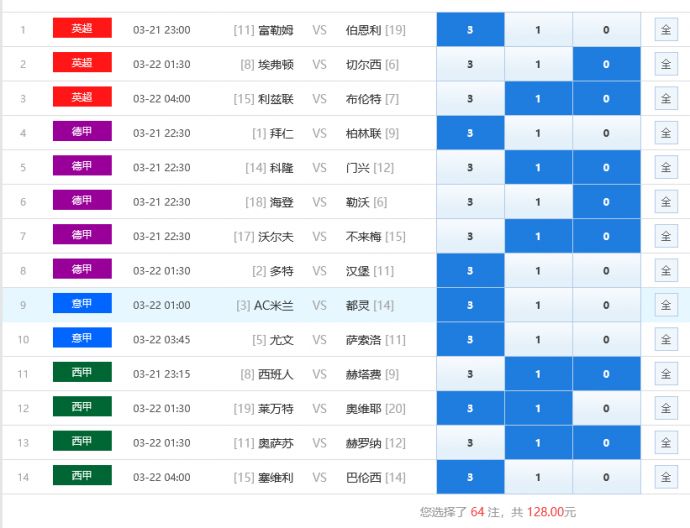
Task: Click the 英超 league tag for 富勒姆 match
Action: coord(82,29)
